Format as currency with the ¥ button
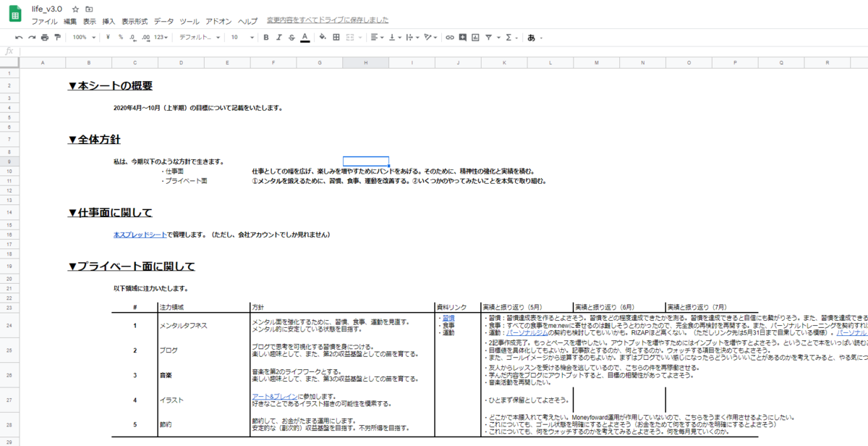Viewport: 868px width, 446px height. pos(108,37)
